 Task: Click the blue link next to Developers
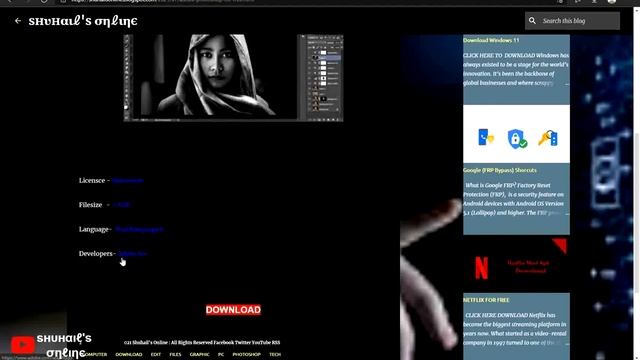click(x=133, y=253)
